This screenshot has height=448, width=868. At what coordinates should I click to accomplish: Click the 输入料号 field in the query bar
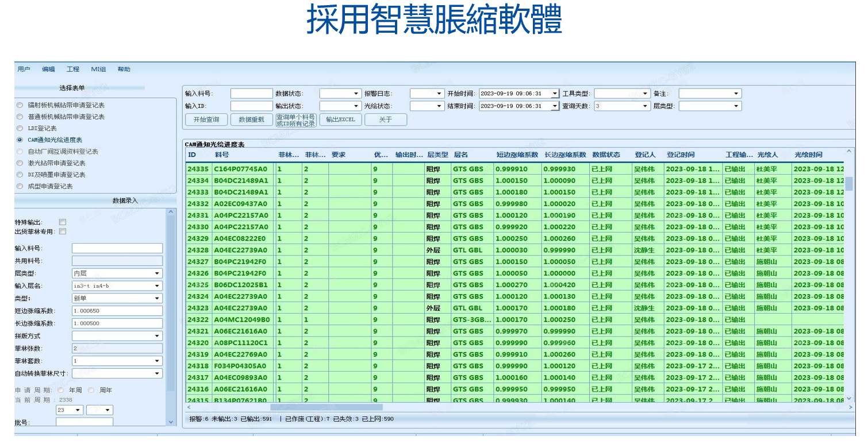[x=251, y=94]
